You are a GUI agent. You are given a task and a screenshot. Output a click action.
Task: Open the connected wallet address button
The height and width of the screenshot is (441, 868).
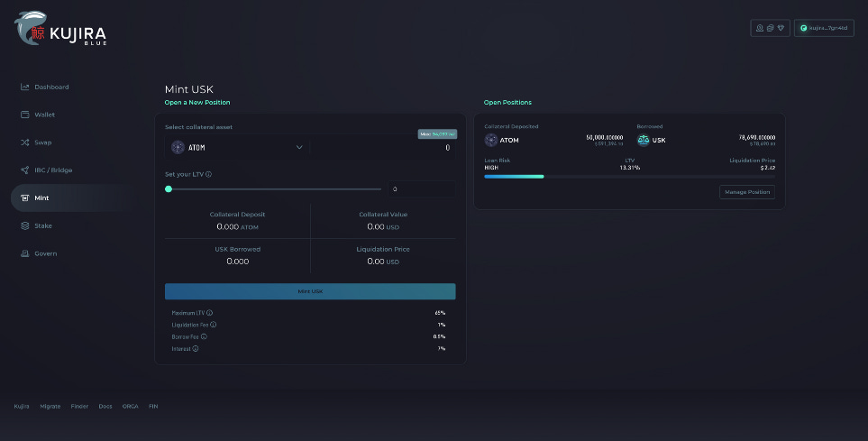[824, 28]
